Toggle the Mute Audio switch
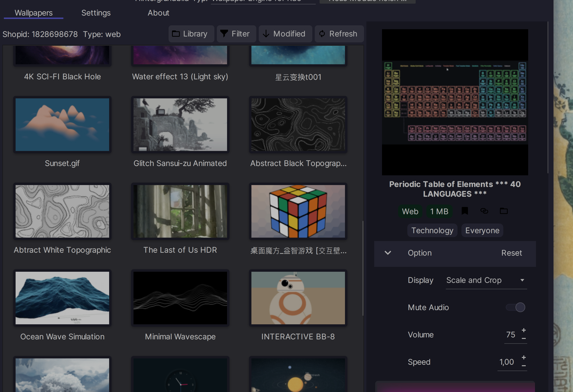 tap(516, 307)
